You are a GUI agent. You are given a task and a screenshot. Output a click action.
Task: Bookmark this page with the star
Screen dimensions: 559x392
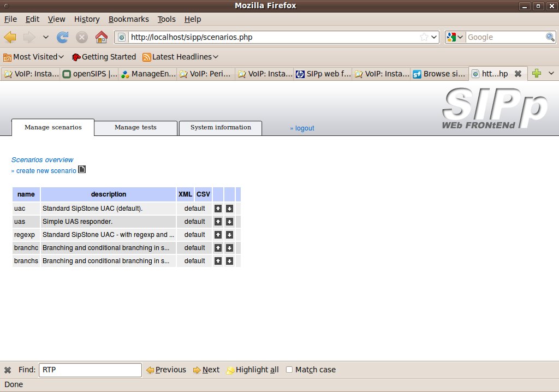tap(424, 37)
